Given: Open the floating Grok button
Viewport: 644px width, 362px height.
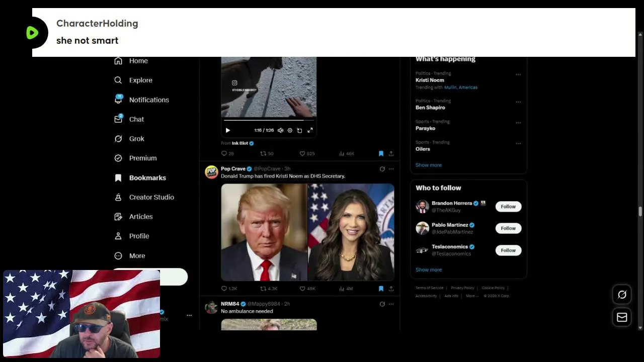Looking at the screenshot, I should point(622,295).
